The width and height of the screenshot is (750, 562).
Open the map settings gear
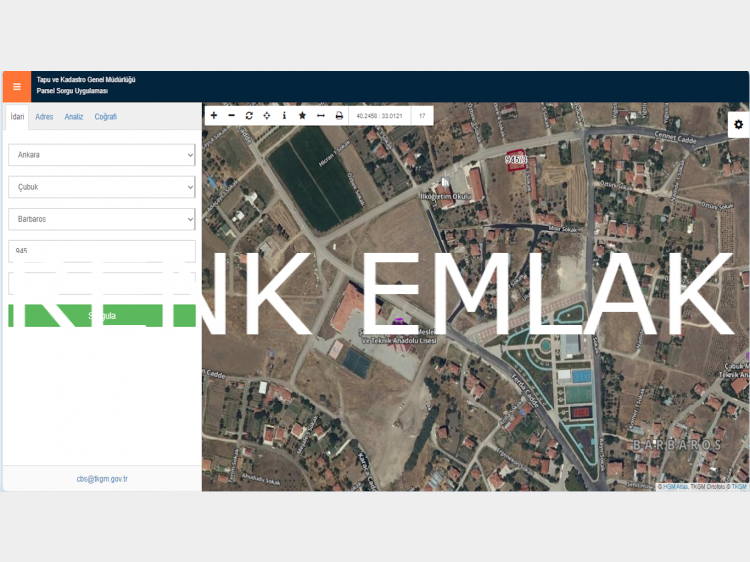click(738, 124)
